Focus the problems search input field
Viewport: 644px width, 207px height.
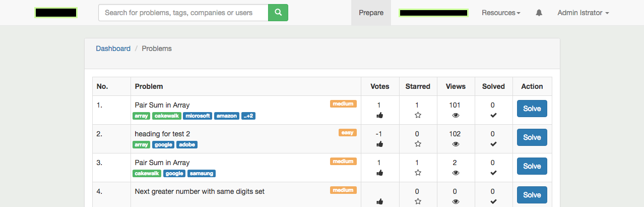point(183,13)
